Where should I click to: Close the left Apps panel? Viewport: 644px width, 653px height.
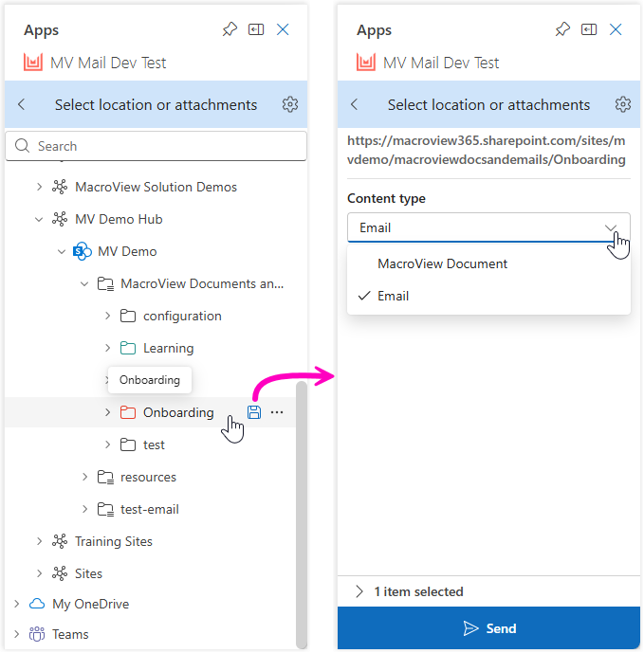pyautogui.click(x=283, y=29)
